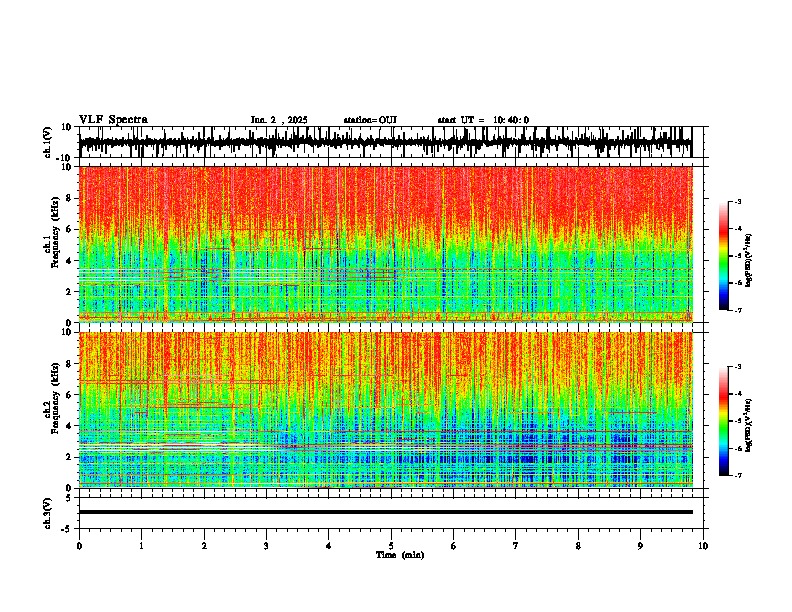The width and height of the screenshot is (792, 612).
Task: Click the 'VLF Spectra' title text
Action: click(113, 120)
